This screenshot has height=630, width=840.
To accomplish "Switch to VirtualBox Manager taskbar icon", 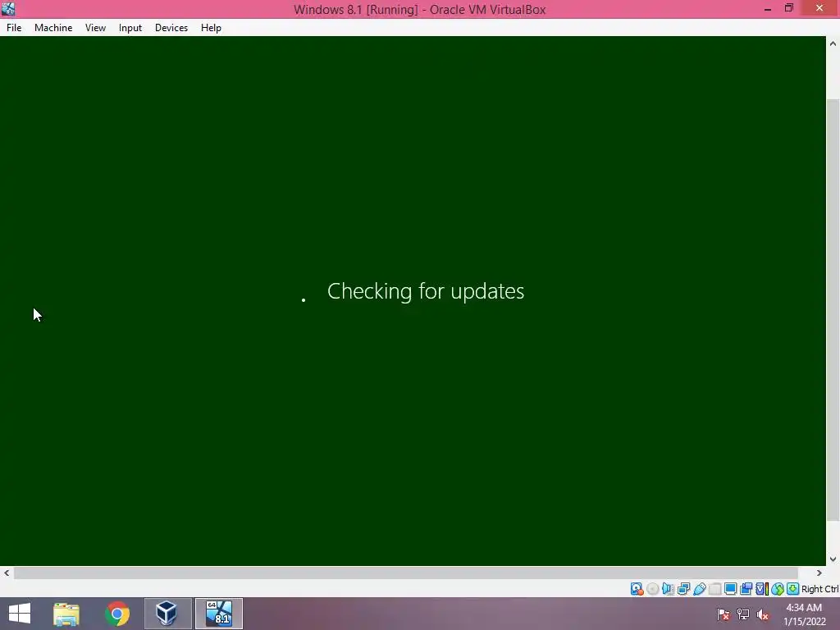I will [167, 614].
